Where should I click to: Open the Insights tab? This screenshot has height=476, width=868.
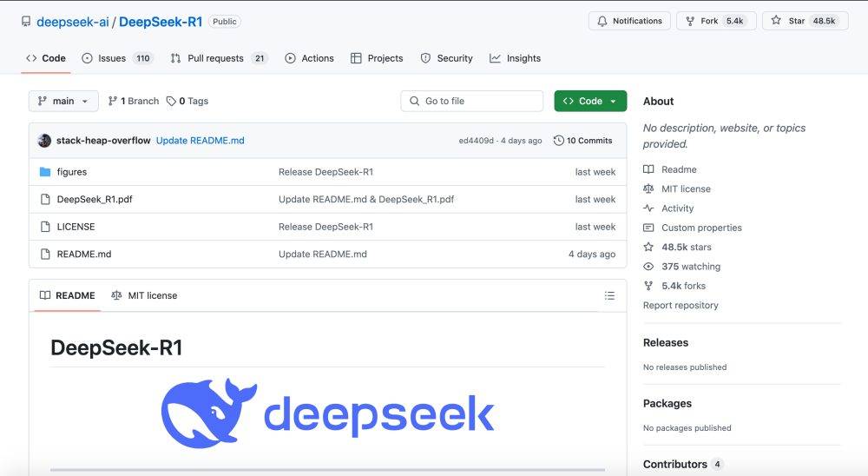pos(515,58)
